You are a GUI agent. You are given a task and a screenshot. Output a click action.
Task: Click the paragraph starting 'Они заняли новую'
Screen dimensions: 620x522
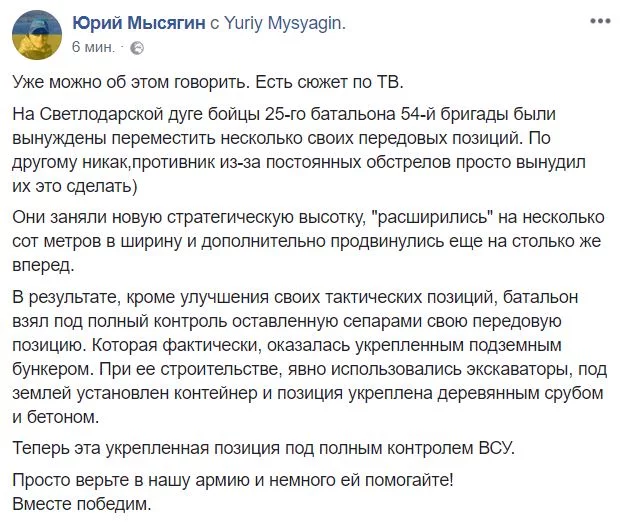pos(308,241)
